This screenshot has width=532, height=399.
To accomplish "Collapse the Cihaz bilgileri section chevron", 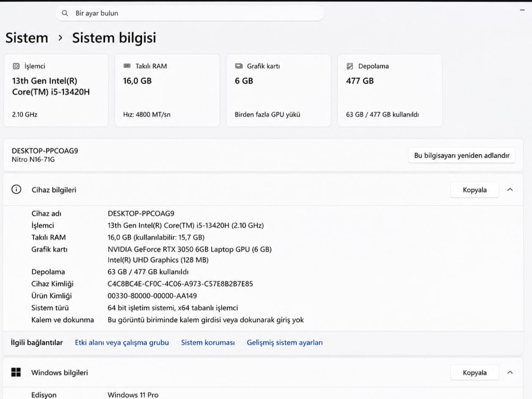I will tap(510, 190).
